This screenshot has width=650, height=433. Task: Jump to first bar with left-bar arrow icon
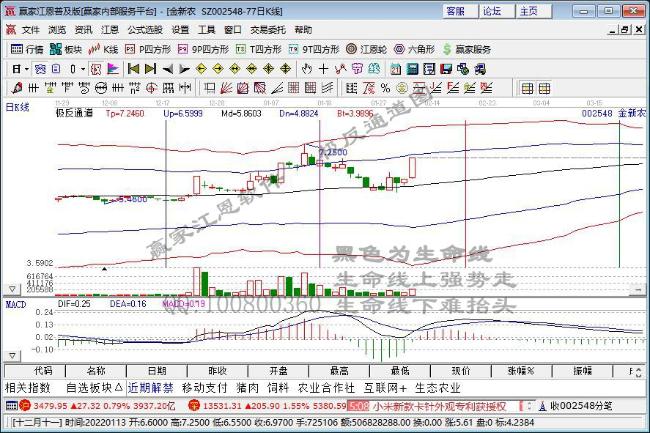click(x=133, y=69)
